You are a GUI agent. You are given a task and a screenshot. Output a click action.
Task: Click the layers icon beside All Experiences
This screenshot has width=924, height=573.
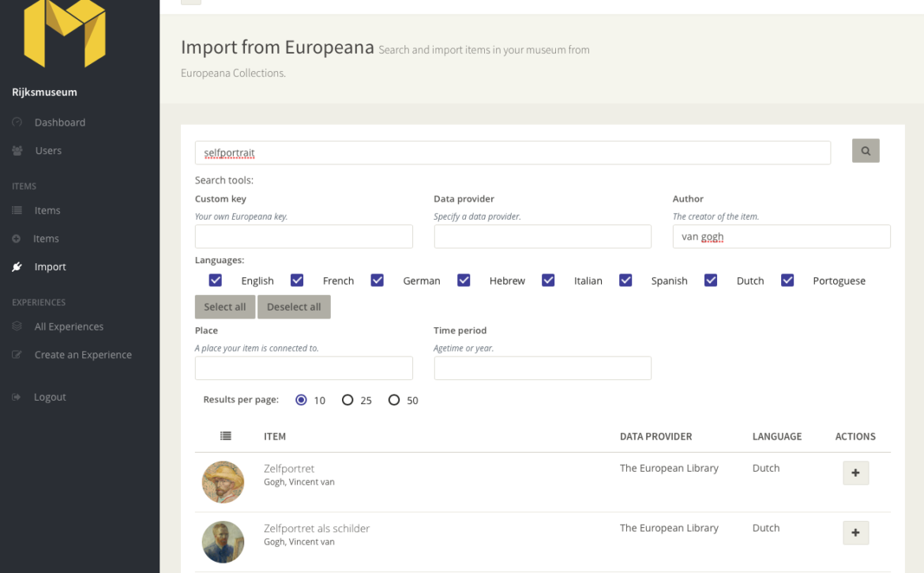[17, 326]
